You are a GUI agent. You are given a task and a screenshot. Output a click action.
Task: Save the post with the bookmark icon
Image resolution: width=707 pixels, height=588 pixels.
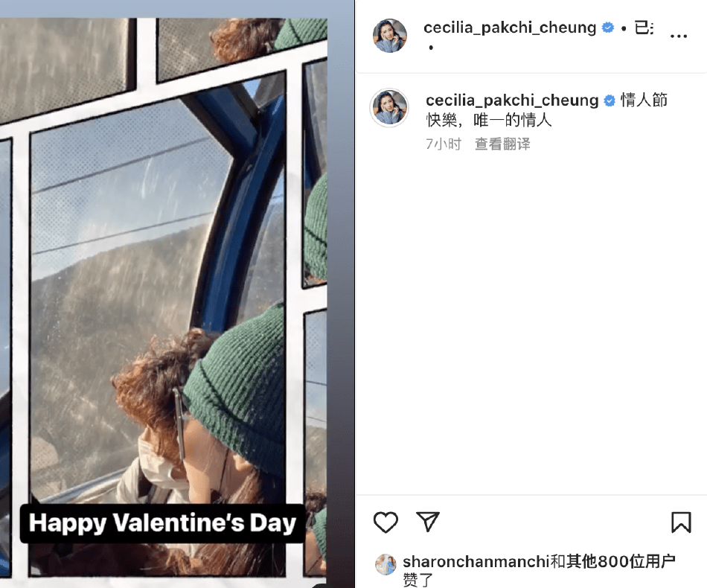pyautogui.click(x=681, y=523)
